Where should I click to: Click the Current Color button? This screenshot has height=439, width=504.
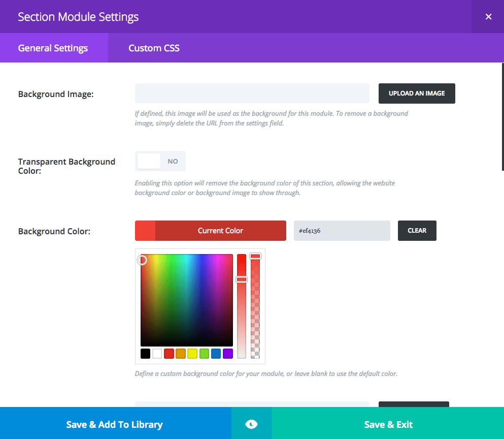pyautogui.click(x=220, y=231)
